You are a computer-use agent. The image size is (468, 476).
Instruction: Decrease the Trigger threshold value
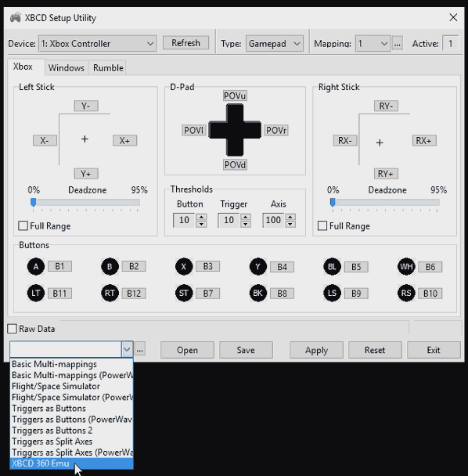point(246,224)
